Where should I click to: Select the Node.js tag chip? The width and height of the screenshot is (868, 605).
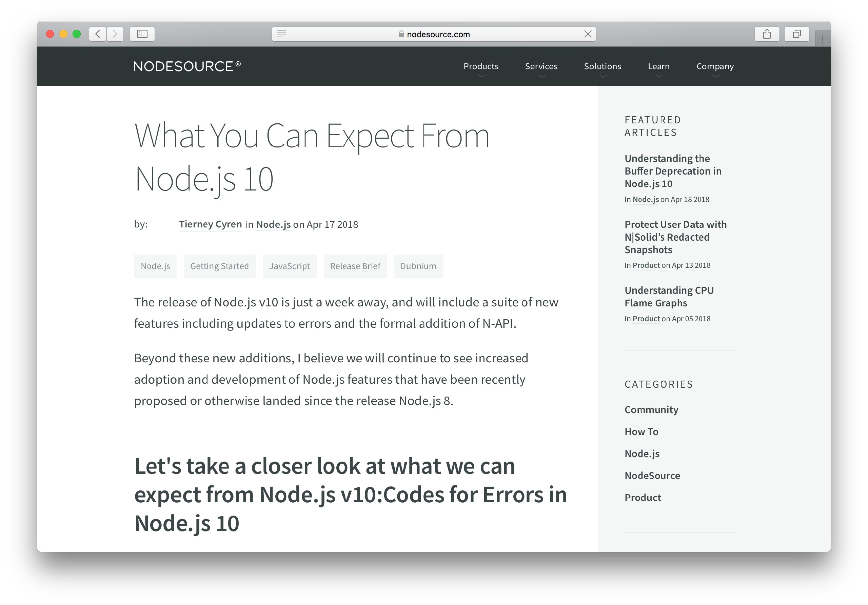[x=155, y=266]
